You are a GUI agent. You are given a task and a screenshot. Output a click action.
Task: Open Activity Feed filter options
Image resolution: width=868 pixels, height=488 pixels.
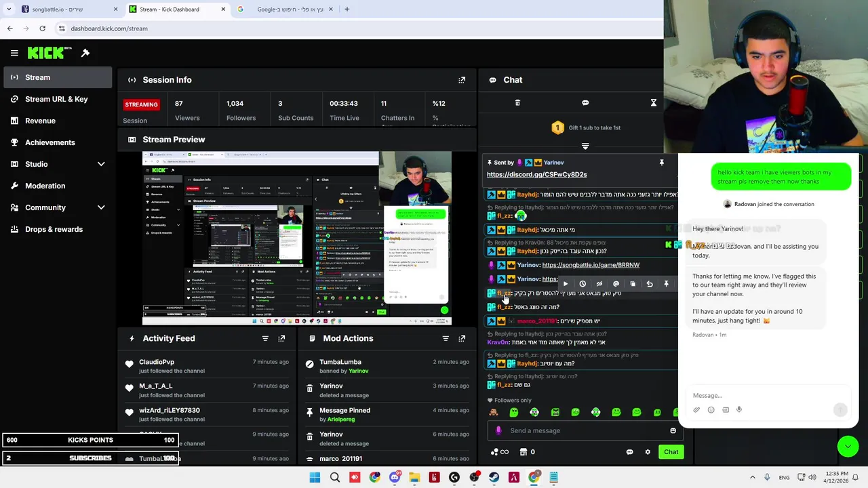[265, 338]
